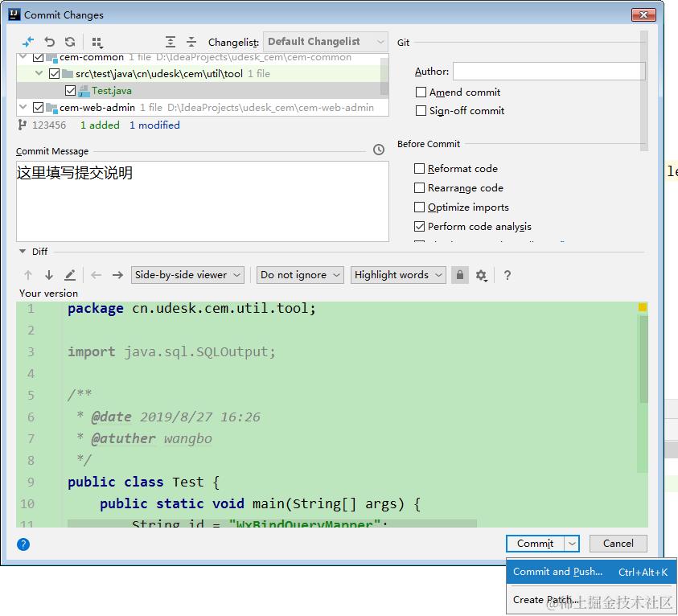Check the Rearrange code option

pos(419,187)
